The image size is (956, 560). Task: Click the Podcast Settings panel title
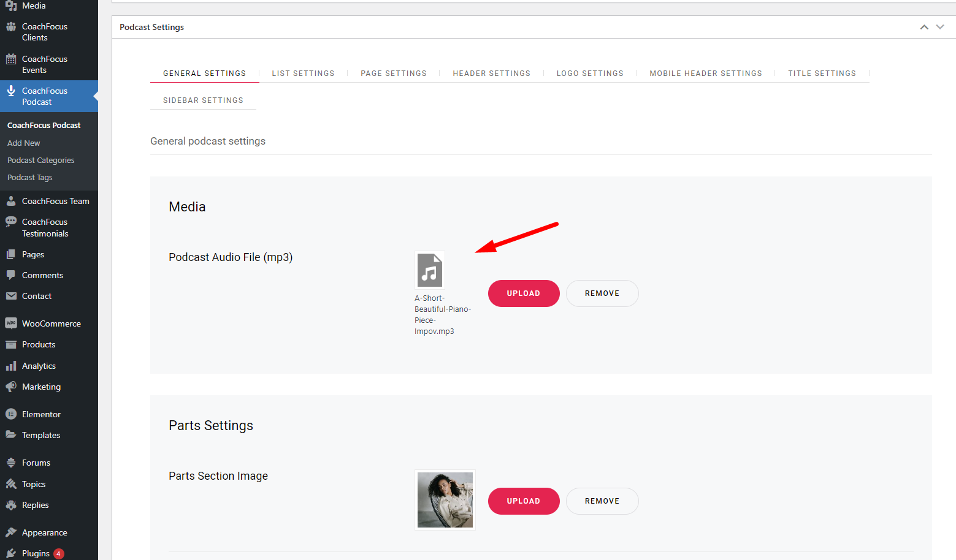[x=152, y=27]
